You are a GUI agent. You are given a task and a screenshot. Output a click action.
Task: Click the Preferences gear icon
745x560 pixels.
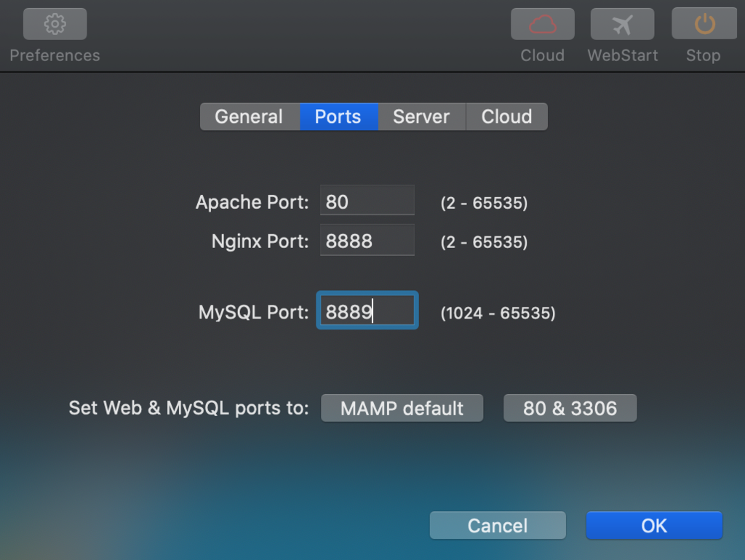pyautogui.click(x=54, y=23)
